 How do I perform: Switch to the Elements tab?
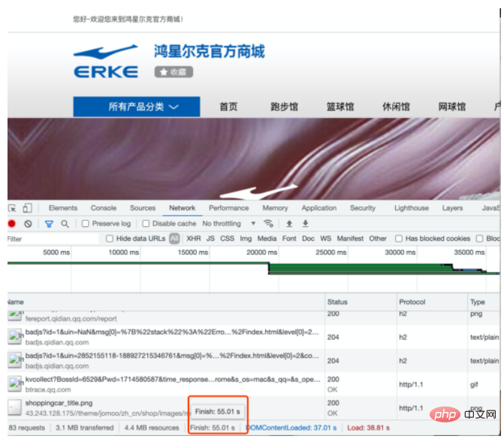pyautogui.click(x=63, y=208)
